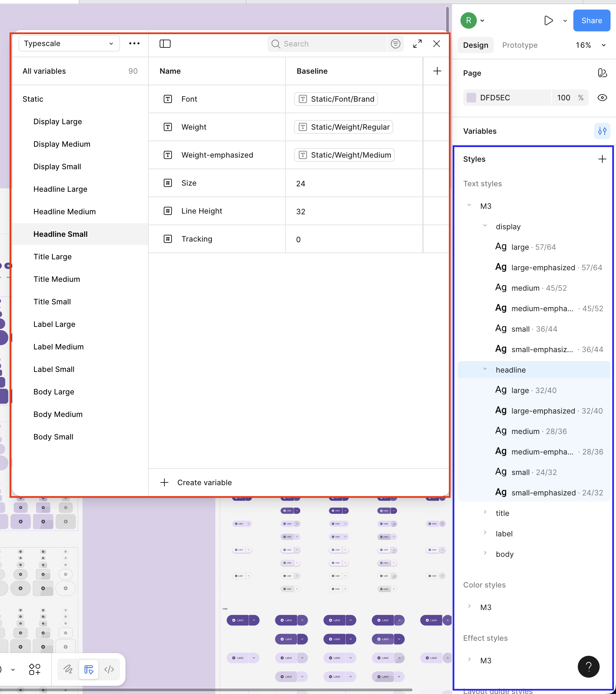Expand the label text styles folder
This screenshot has height=694, width=616.
485,533
